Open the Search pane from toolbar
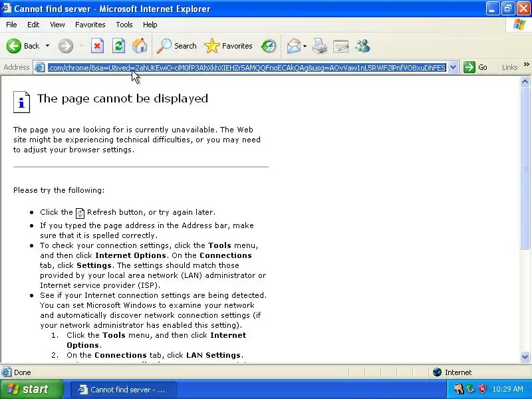 (176, 46)
